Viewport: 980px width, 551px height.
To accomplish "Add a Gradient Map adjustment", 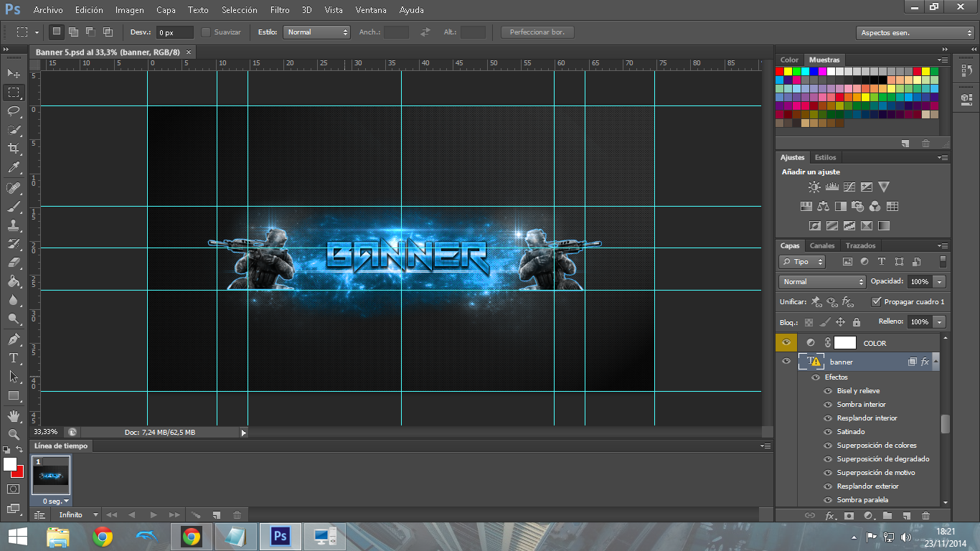I will point(884,225).
